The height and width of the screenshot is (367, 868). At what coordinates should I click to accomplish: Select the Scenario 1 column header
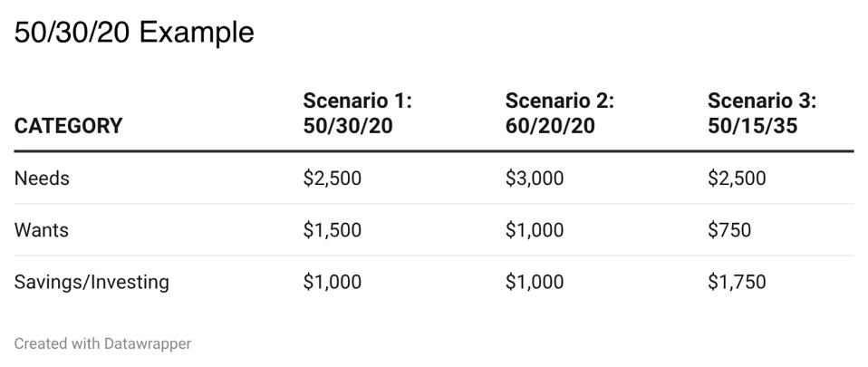click(x=357, y=113)
